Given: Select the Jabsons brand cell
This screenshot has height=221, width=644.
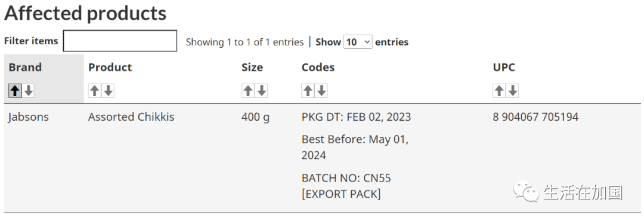Looking at the screenshot, I should [29, 117].
